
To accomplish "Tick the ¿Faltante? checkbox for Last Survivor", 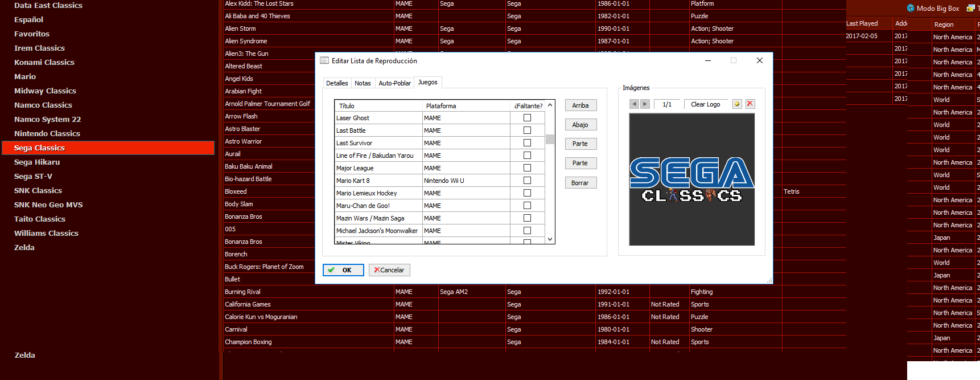I will (x=527, y=143).
